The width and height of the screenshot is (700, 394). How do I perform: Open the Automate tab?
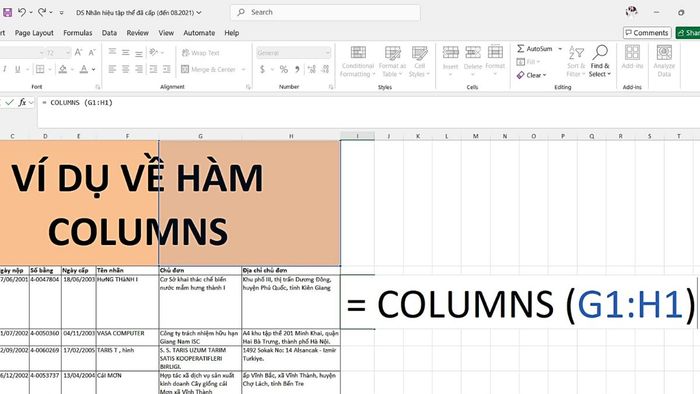pyautogui.click(x=199, y=33)
